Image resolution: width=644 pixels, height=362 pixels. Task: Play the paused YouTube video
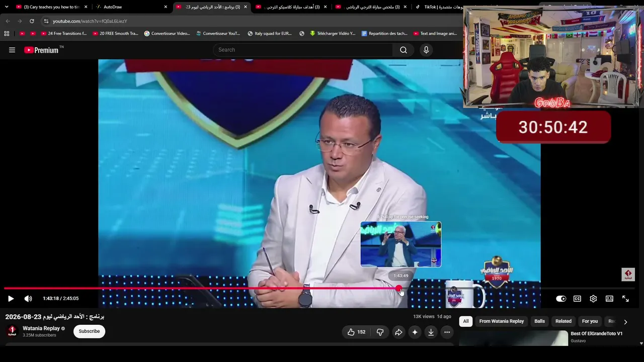point(11,299)
